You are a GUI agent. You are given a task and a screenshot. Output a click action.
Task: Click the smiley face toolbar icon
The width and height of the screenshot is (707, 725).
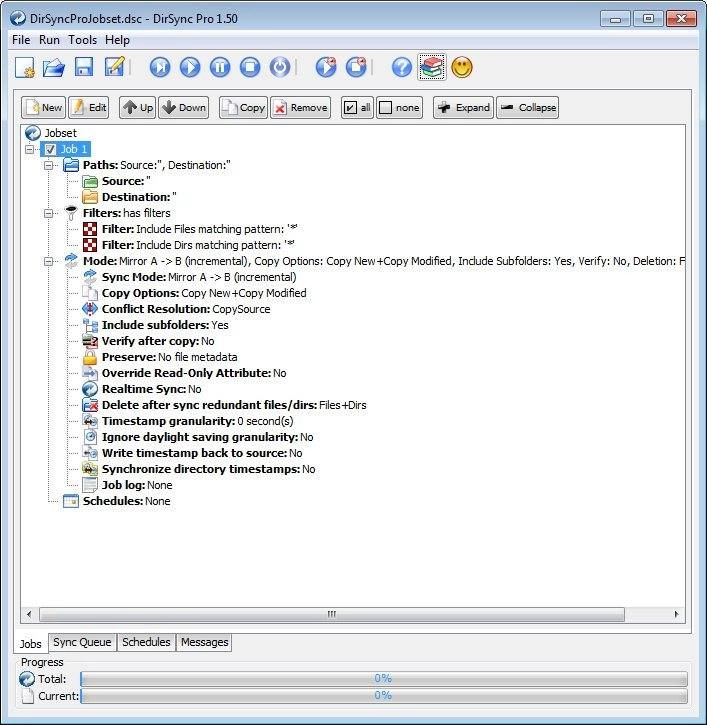tap(461, 68)
